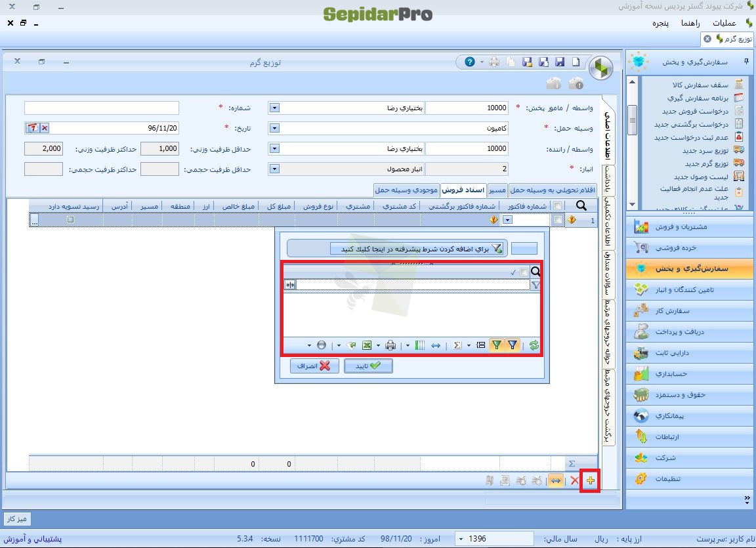The height and width of the screenshot is (548, 756).
Task: Switch to the مسیر tab
Action: (x=497, y=190)
